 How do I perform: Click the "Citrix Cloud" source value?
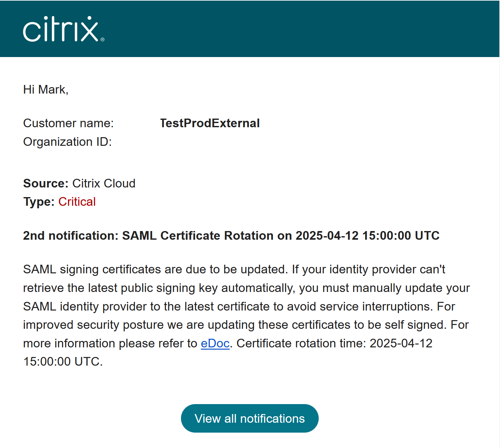(104, 184)
